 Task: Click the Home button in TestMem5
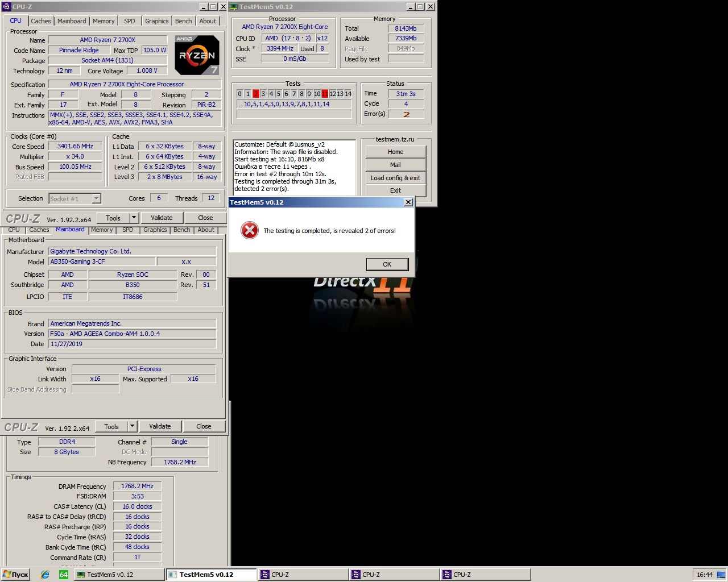396,152
